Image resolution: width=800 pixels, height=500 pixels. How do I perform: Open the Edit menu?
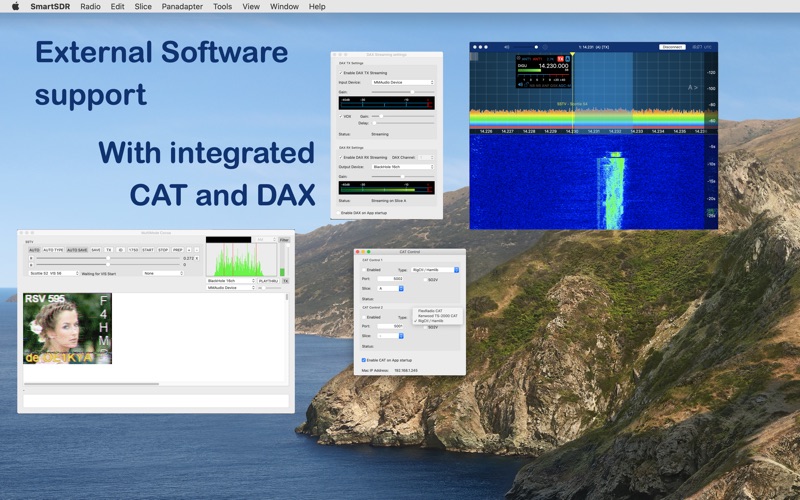point(117,7)
